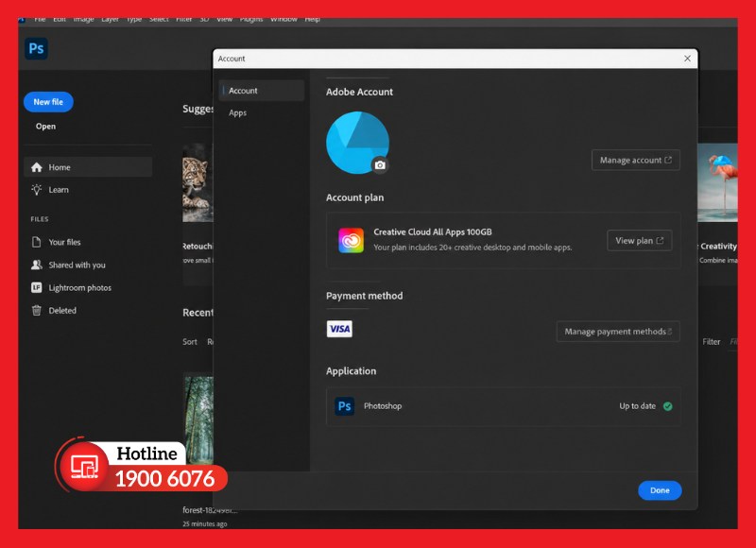
Task: Click the VISA card icon
Action: [x=339, y=329]
